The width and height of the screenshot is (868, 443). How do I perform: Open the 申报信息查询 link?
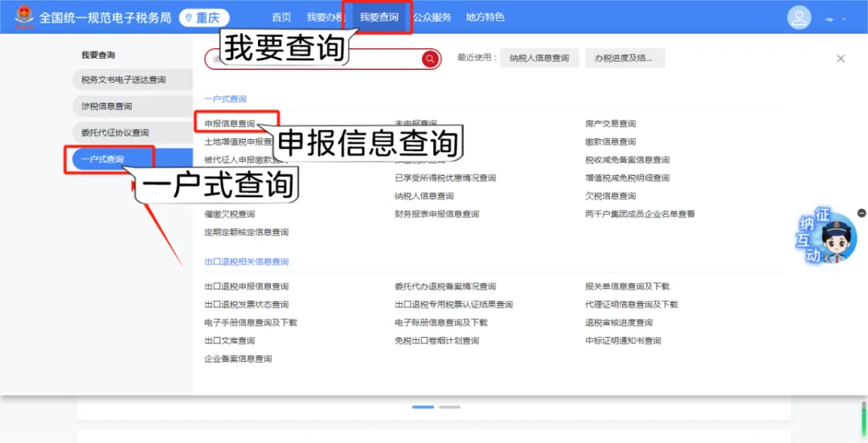230,124
